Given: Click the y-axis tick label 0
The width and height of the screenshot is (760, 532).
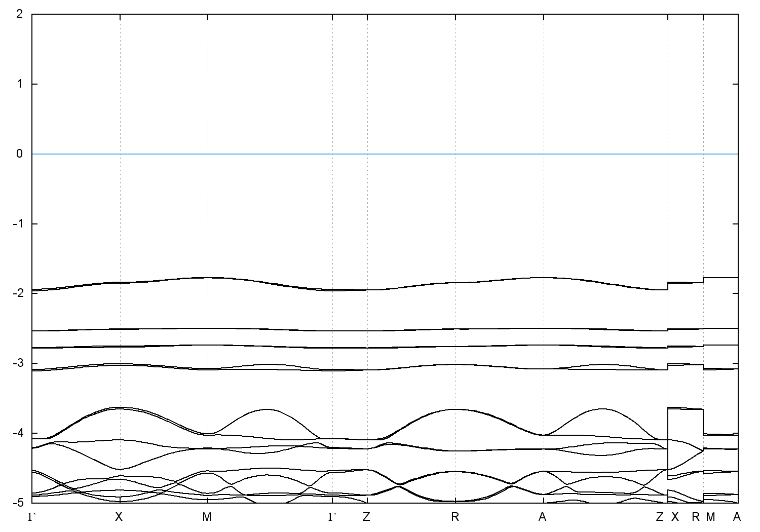Looking at the screenshot, I should [x=20, y=154].
